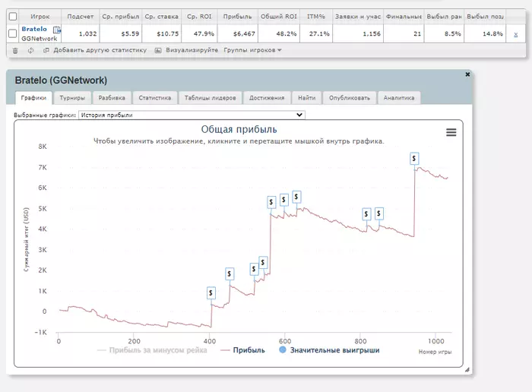The height and width of the screenshot is (392, 532).
Task: Open the Опубликовать tab
Action: (350, 98)
